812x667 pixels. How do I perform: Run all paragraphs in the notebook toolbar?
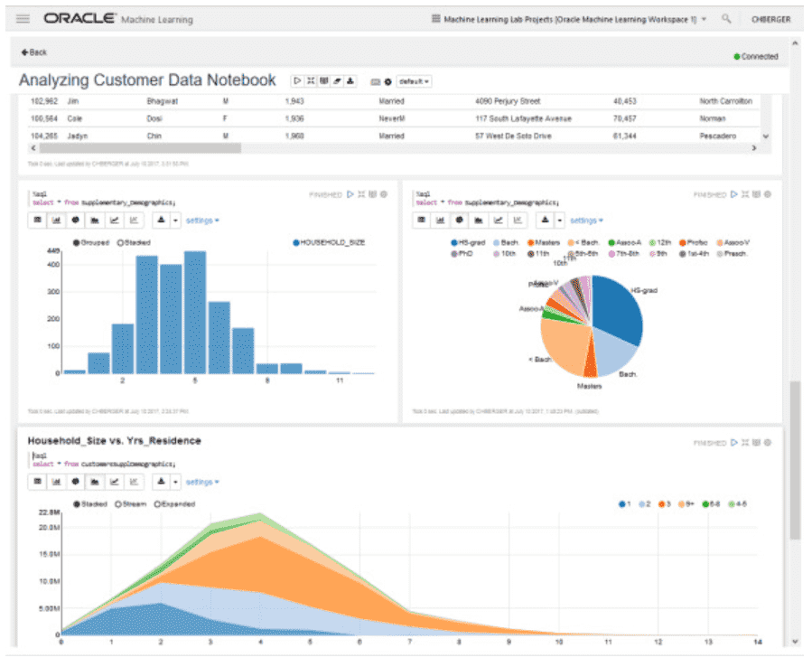pyautogui.click(x=297, y=80)
